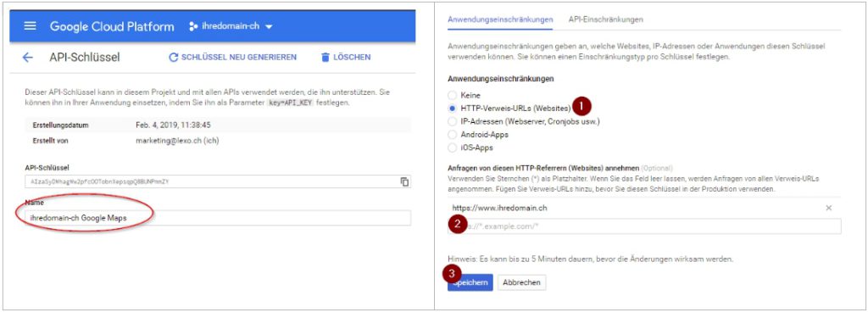Select HTTP-Verweis-URLs (Websites) radio option
The height and width of the screenshot is (312, 868).
453,109
